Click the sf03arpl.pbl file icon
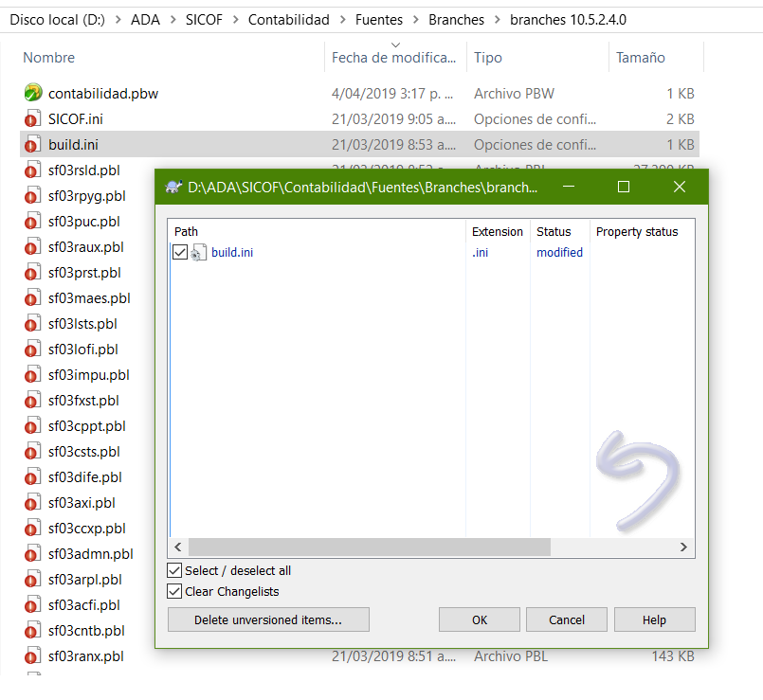The image size is (763, 700). pos(32,580)
